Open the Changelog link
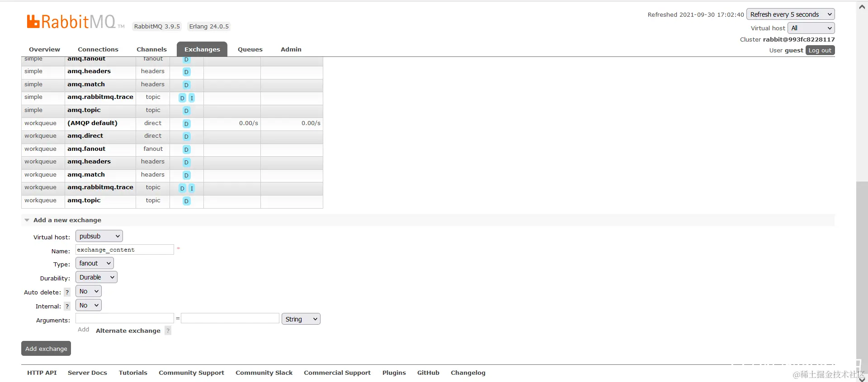This screenshot has width=868, height=382. 468,373
